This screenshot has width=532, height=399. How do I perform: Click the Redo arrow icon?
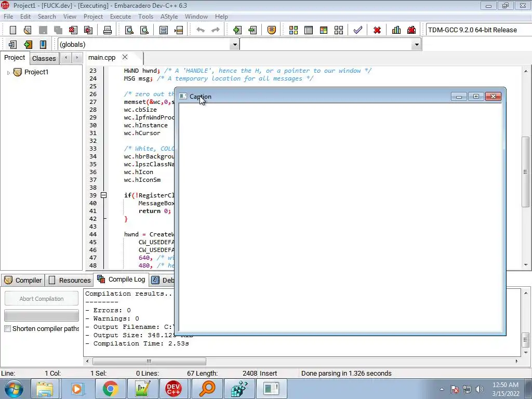point(216,30)
